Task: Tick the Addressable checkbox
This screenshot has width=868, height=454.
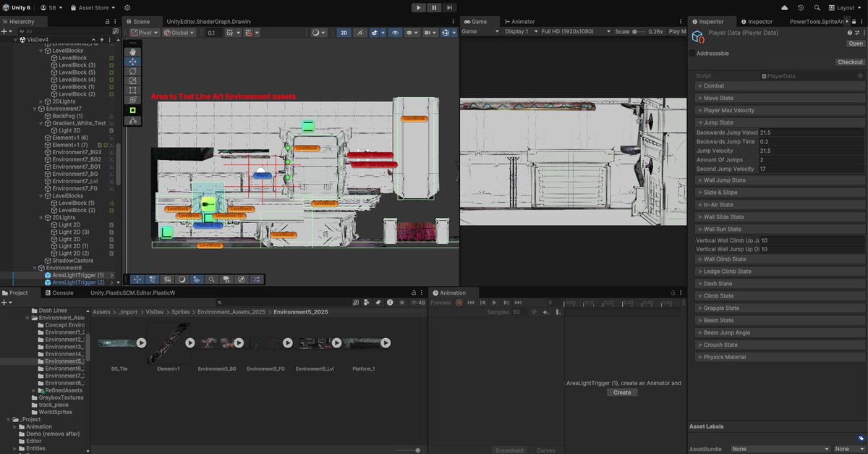Action: pos(692,54)
